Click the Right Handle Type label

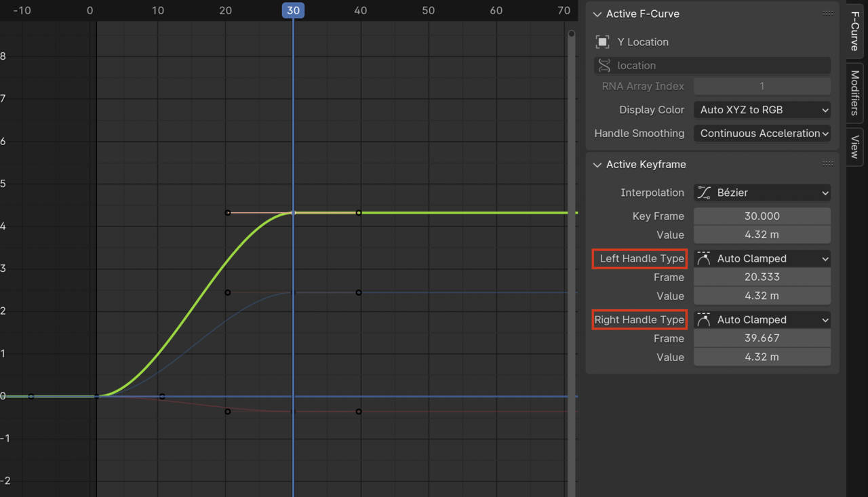[x=639, y=319]
